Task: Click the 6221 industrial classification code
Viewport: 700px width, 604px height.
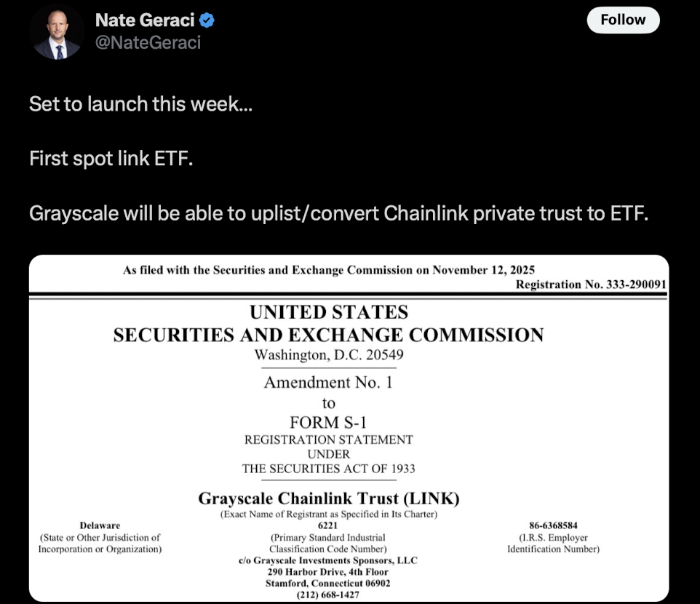Action: coord(328,525)
